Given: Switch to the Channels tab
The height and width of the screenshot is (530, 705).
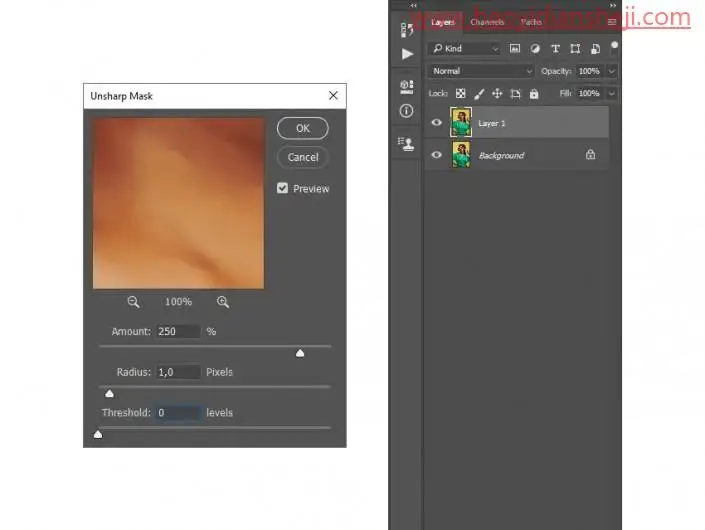Looking at the screenshot, I should pyautogui.click(x=487, y=22).
